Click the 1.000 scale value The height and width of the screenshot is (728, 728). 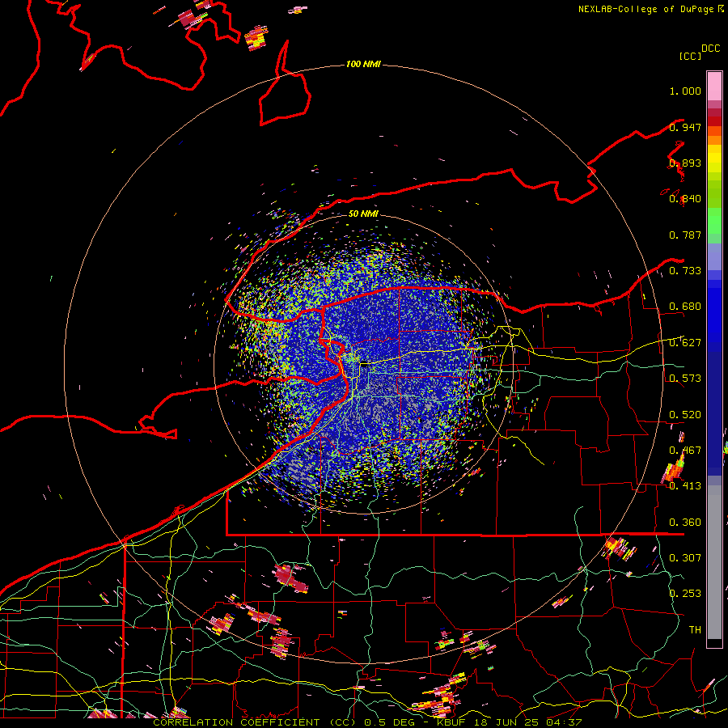(x=685, y=91)
